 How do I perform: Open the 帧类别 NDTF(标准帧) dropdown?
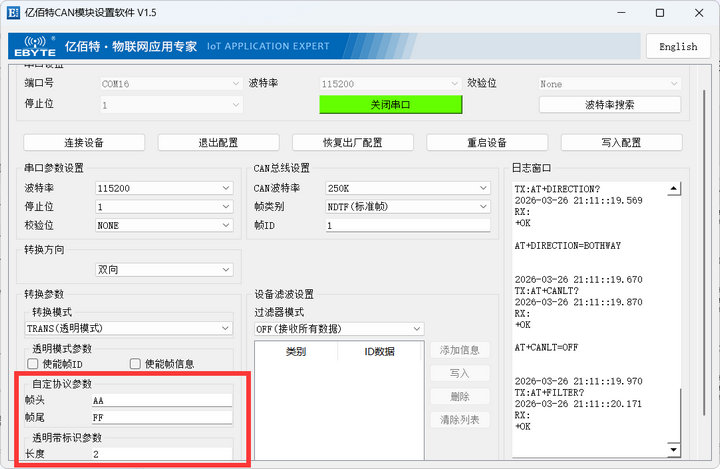(x=408, y=207)
